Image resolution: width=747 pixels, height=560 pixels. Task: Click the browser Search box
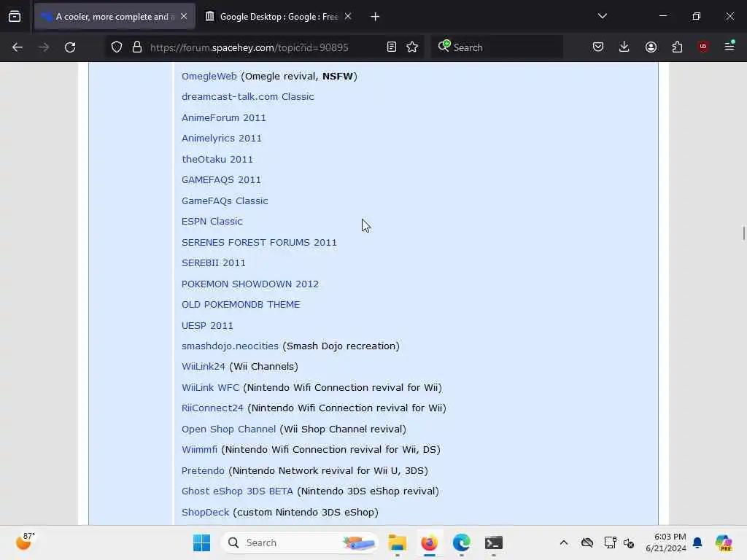click(497, 47)
